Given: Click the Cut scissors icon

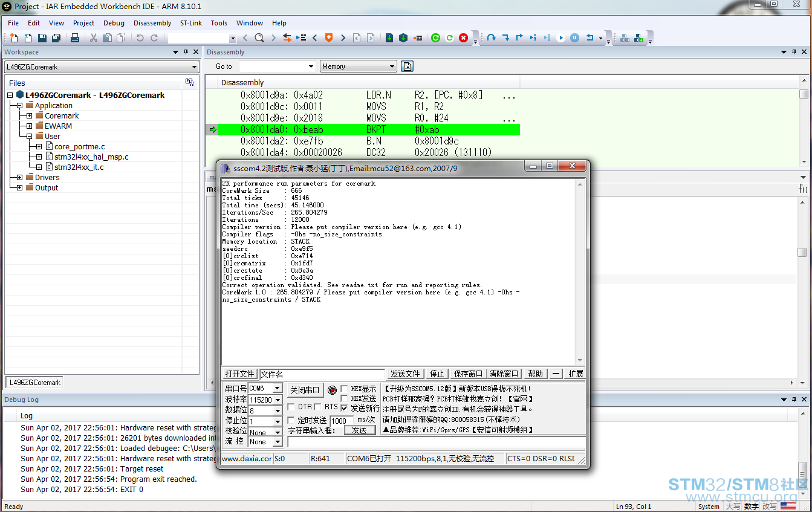Looking at the screenshot, I should (94, 38).
